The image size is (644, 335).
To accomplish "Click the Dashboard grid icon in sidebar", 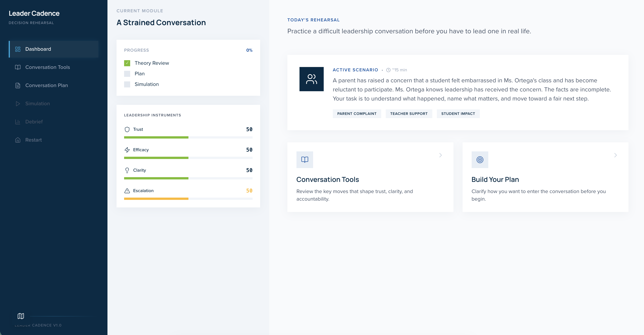I will tap(18, 49).
